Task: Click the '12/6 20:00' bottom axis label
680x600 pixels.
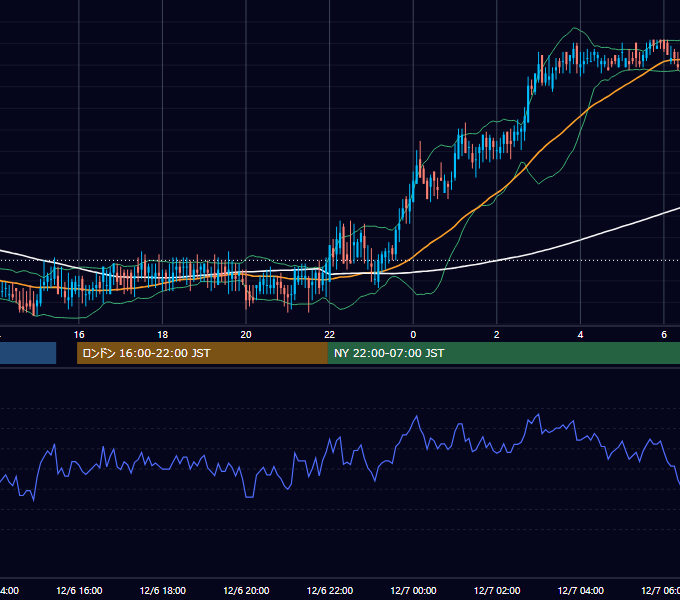Action: coord(246,590)
